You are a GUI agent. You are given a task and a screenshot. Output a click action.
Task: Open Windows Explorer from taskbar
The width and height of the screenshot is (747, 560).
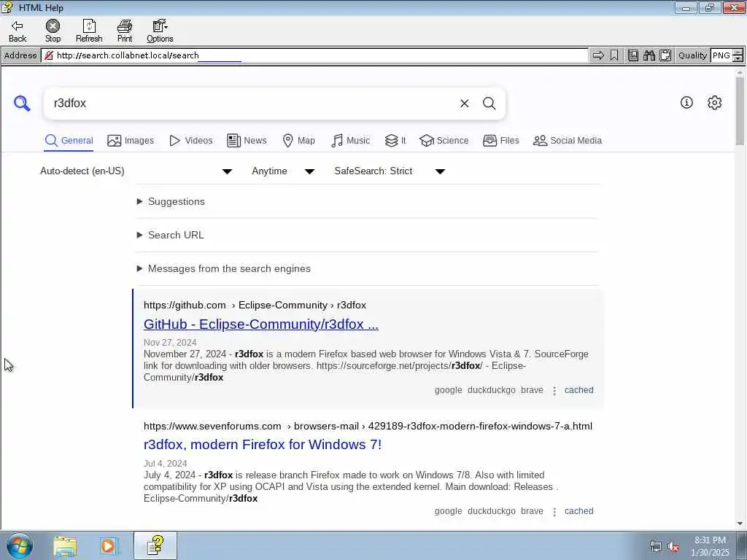pos(65,545)
